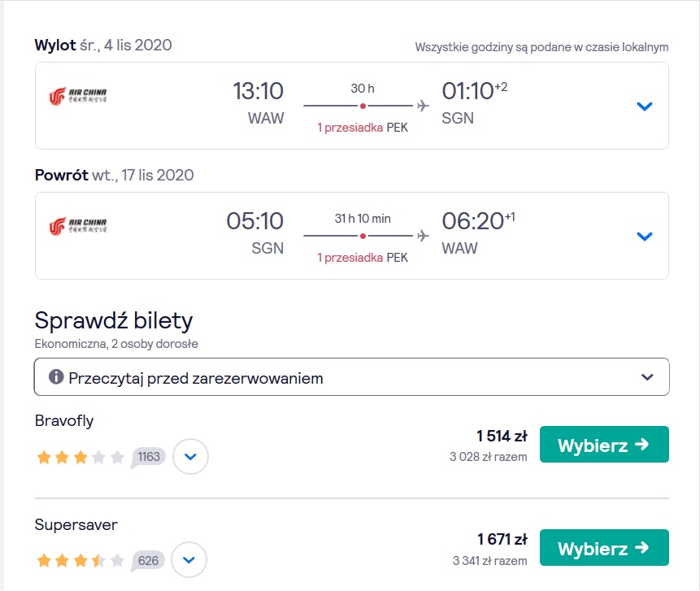
Task: Select Supersaver offer with Wybierz button
Action: [x=604, y=548]
